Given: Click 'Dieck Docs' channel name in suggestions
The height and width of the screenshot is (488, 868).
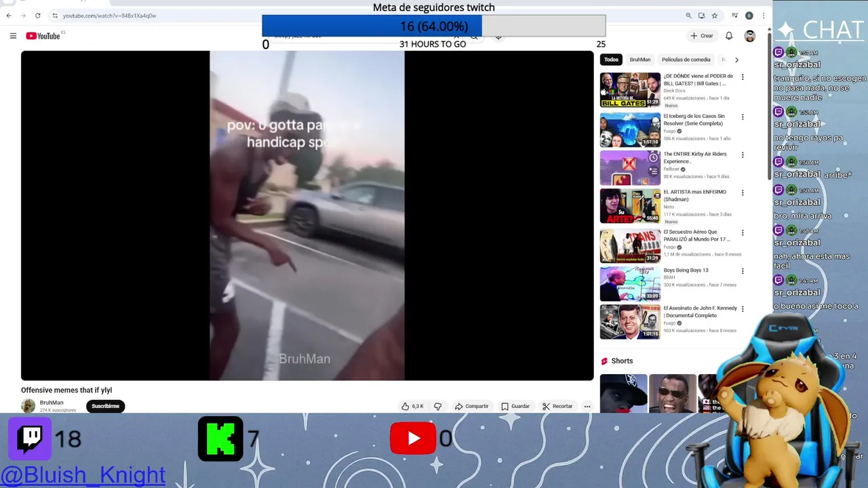Looking at the screenshot, I should tap(674, 91).
